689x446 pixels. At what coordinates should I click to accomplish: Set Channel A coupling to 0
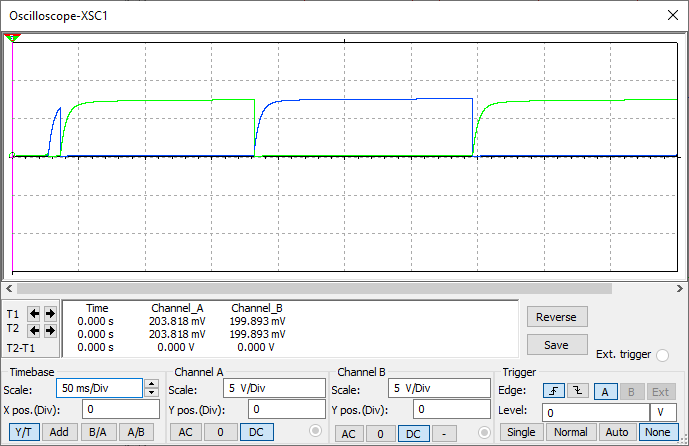coord(221,432)
